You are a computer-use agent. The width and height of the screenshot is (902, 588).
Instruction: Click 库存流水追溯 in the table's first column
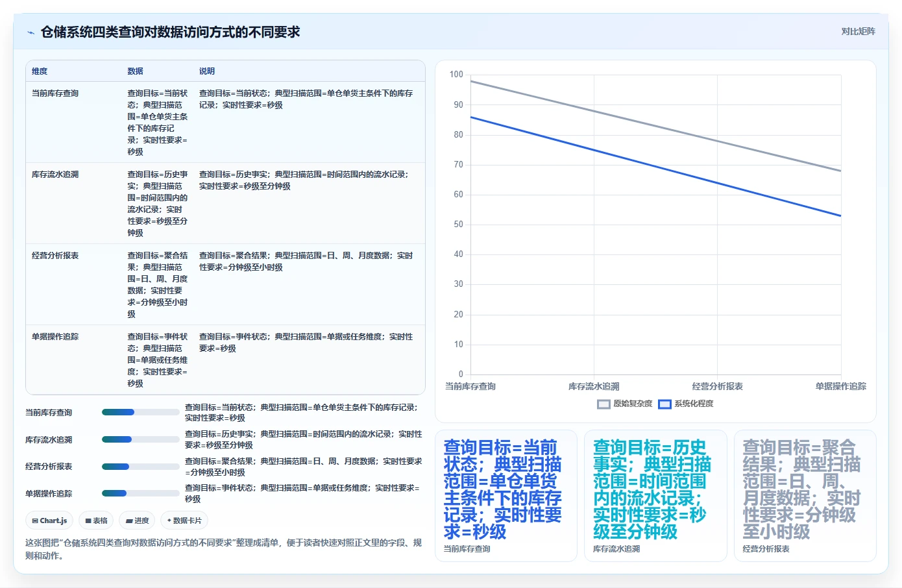pos(55,175)
